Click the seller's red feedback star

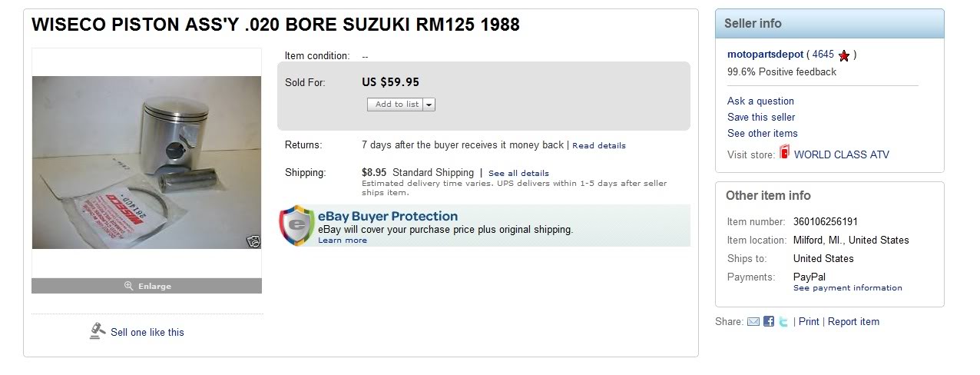click(844, 55)
